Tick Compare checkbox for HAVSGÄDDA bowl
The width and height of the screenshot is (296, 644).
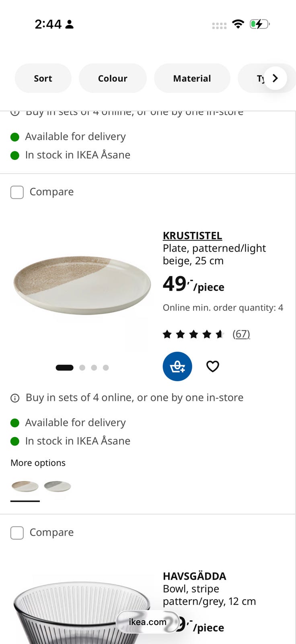17,533
